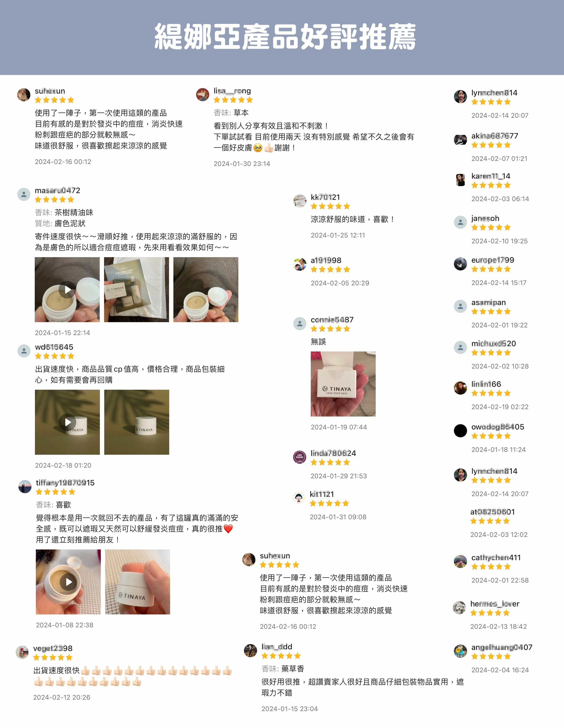This screenshot has width=564, height=728.
Task: Click the solid black avatar of owodog
Action: point(460,430)
